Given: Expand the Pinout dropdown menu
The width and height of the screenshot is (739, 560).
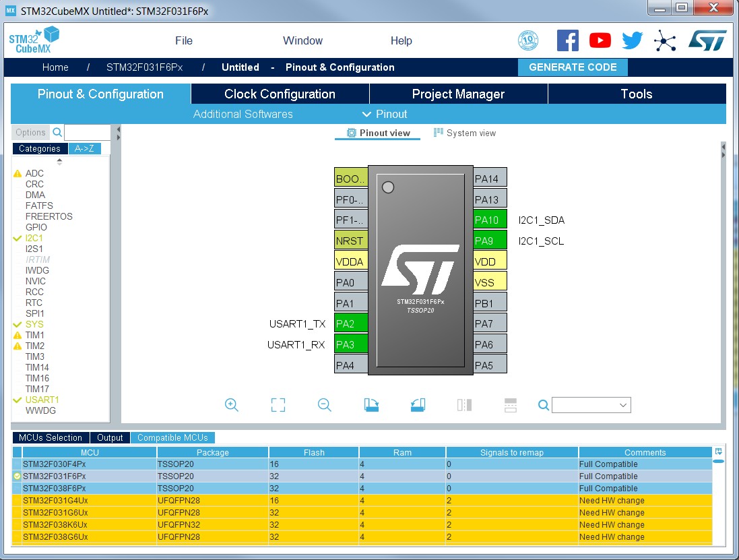Looking at the screenshot, I should 384,114.
